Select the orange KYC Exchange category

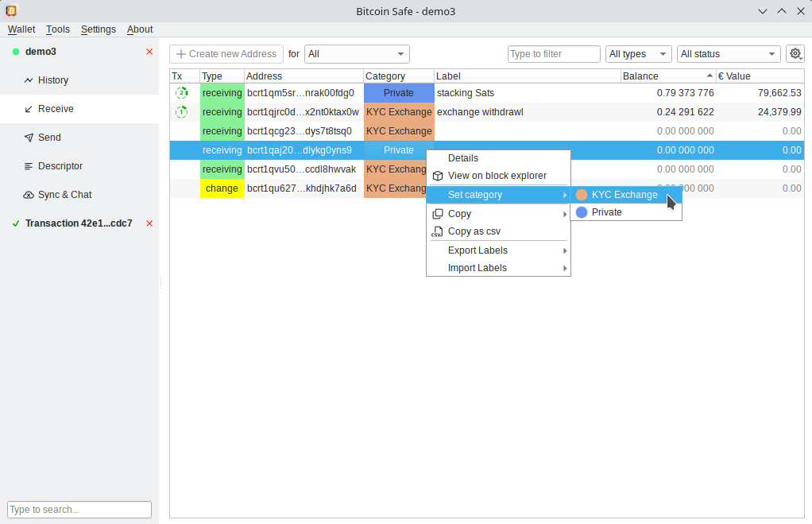pos(624,195)
